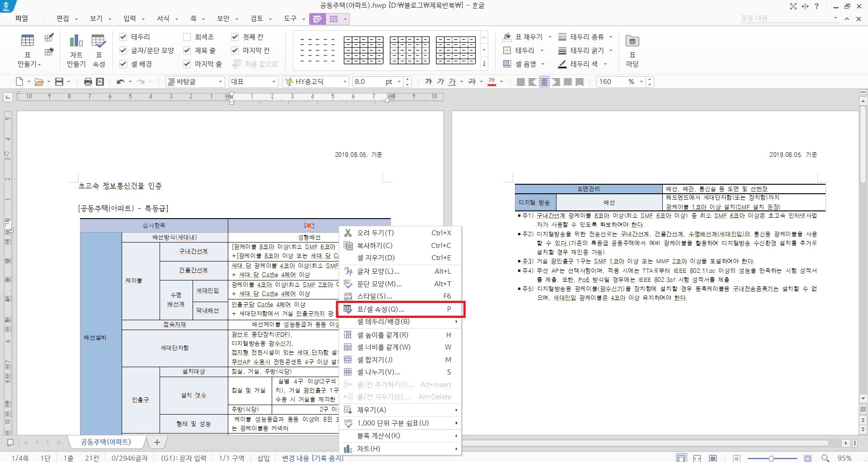
Task: Select center alignment icon
Action: coord(544,82)
